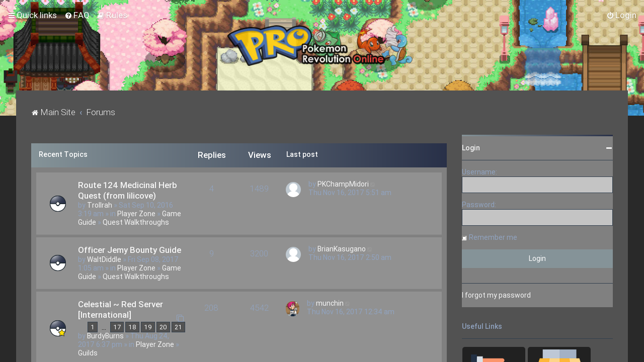This screenshot has height=362, width=644.
Task: Click the Login link in top bar
Action: pos(622,16)
